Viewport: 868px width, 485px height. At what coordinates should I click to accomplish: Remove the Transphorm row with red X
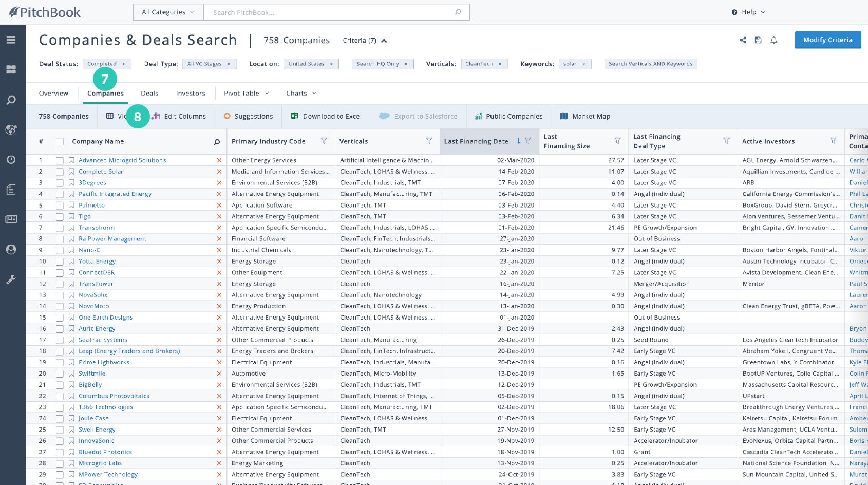tap(219, 228)
